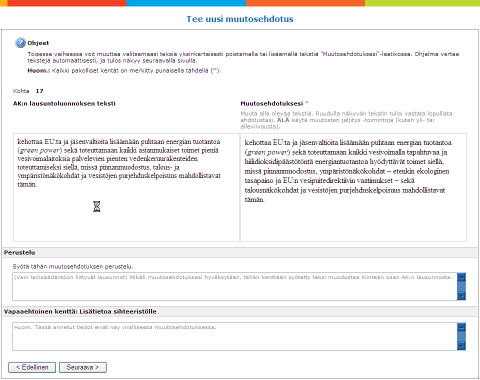Click scroll-up arrow of the sihteeristölle field
The image size is (480, 380).
461,327
